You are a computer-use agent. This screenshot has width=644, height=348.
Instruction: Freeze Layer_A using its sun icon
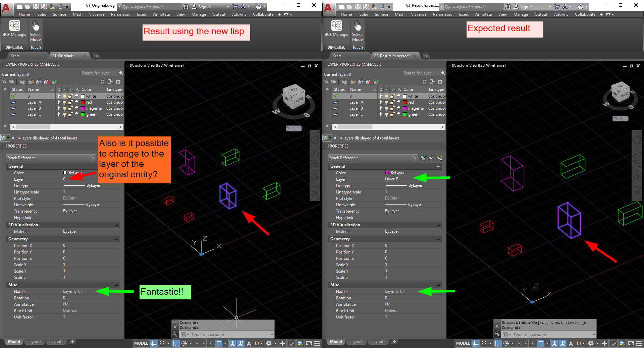tap(64, 102)
